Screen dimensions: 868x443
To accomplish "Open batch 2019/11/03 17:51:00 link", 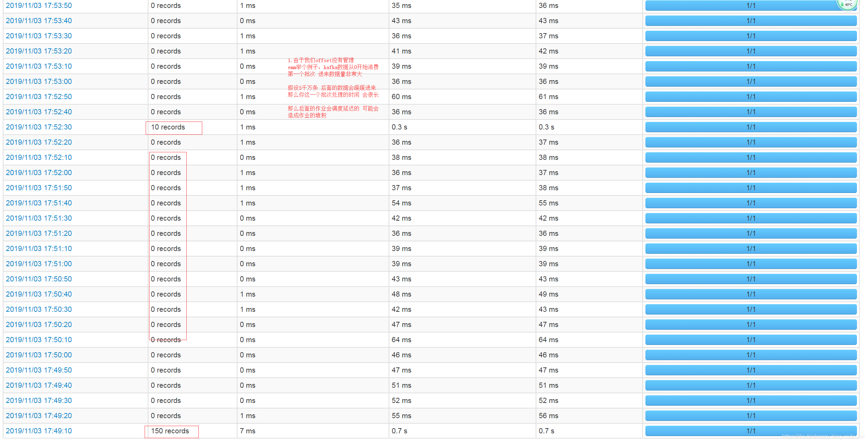I will point(39,264).
